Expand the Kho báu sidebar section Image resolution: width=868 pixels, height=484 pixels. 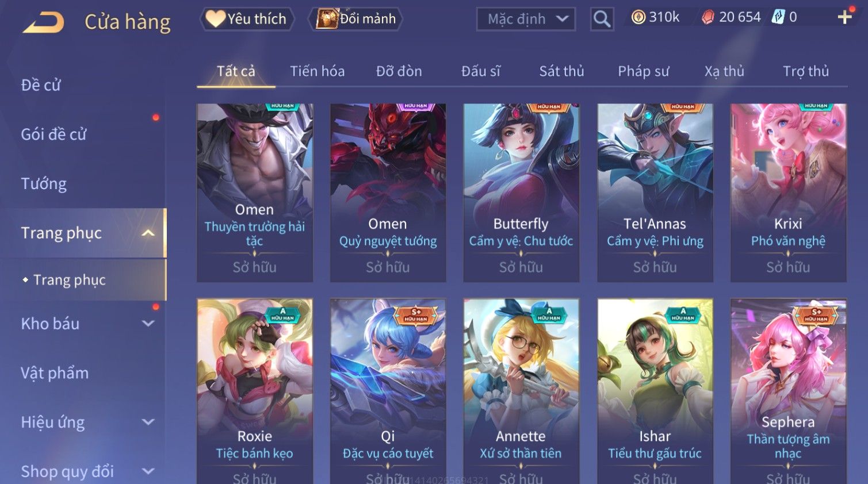point(148,324)
